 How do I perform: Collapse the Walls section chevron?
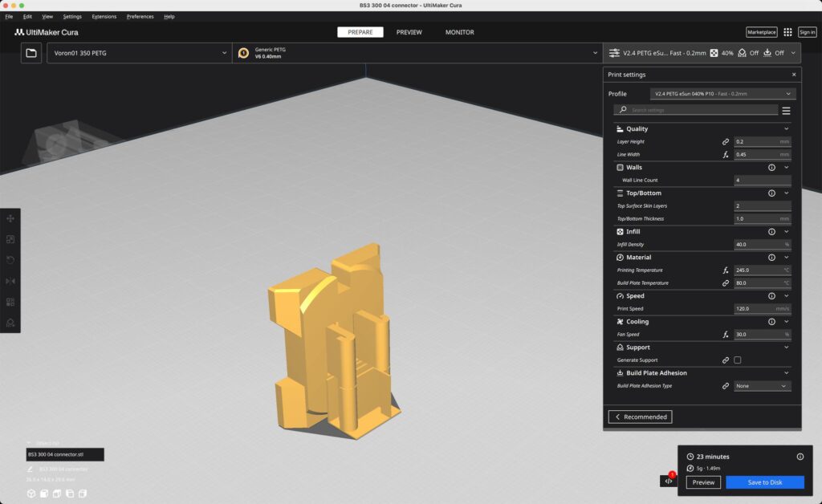(x=787, y=168)
